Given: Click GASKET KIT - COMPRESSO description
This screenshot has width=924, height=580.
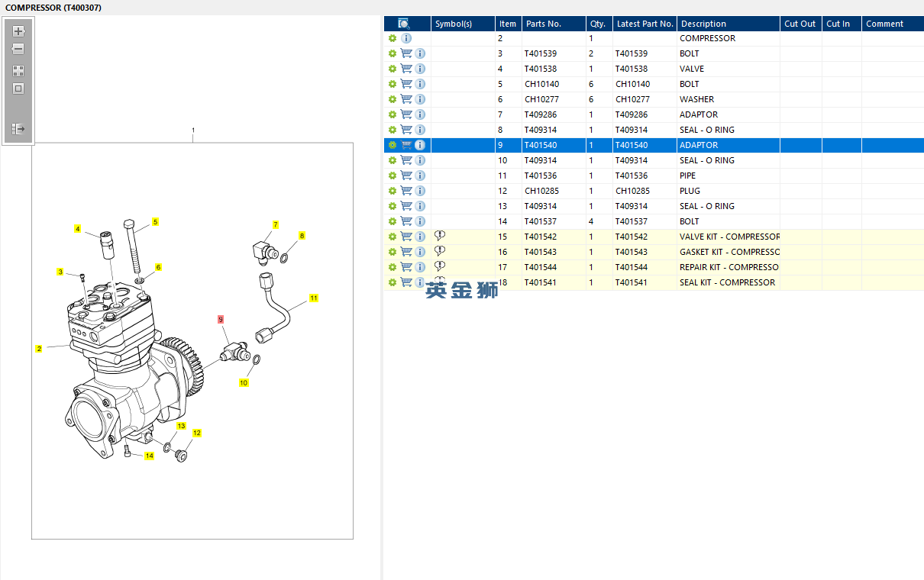Looking at the screenshot, I should tap(729, 252).
